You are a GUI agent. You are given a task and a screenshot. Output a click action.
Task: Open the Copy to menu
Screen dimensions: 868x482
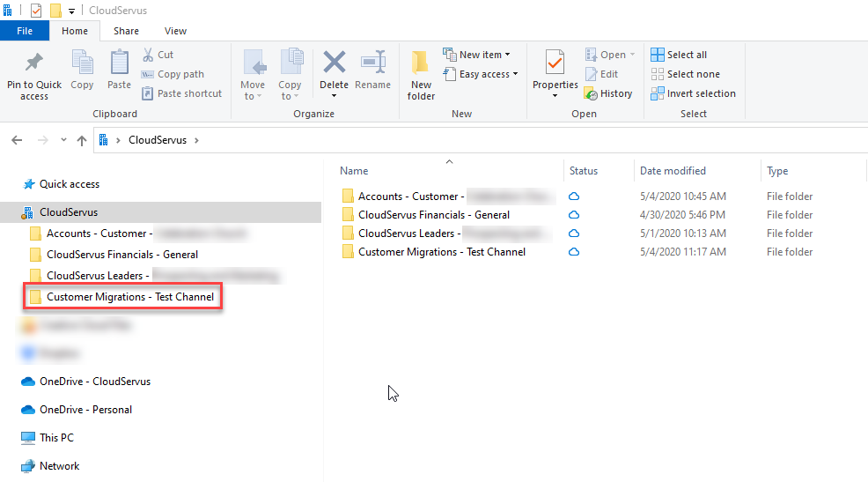pyautogui.click(x=290, y=74)
